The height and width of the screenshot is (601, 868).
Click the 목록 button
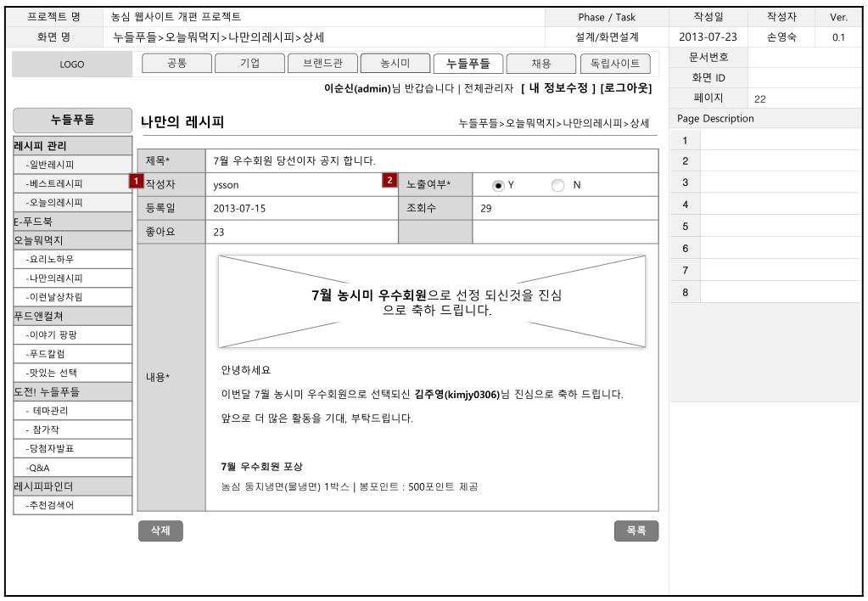pyautogui.click(x=636, y=531)
